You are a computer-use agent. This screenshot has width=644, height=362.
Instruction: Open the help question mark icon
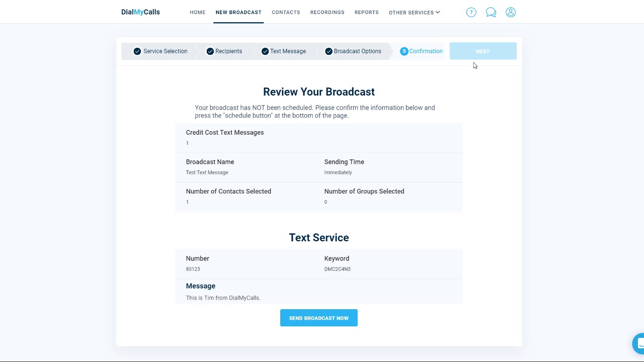pyautogui.click(x=471, y=13)
